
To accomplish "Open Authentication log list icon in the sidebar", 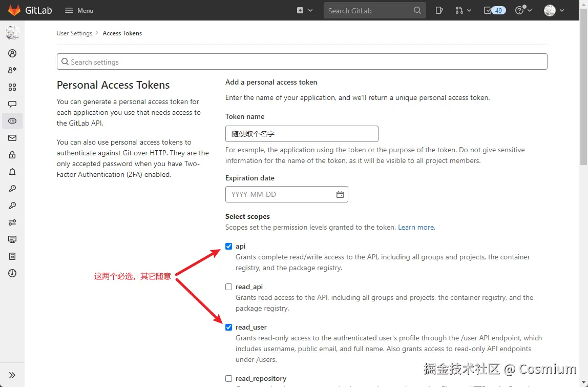I will (x=12, y=256).
